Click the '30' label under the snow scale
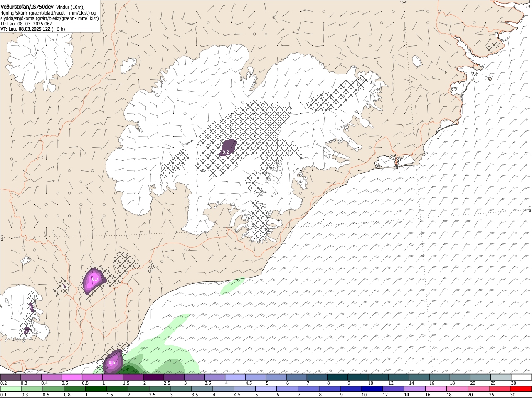532x398 pixels. pos(514,383)
